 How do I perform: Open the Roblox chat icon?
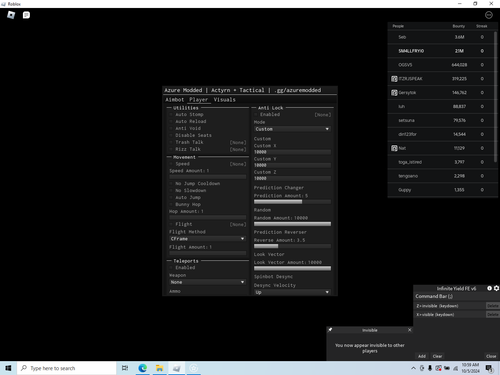[x=26, y=15]
